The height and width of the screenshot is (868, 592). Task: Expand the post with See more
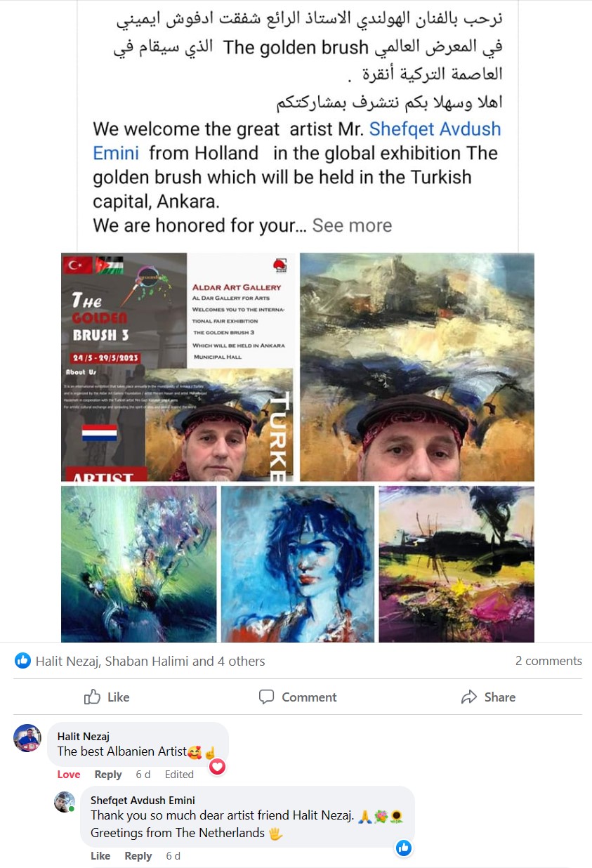[x=352, y=225]
